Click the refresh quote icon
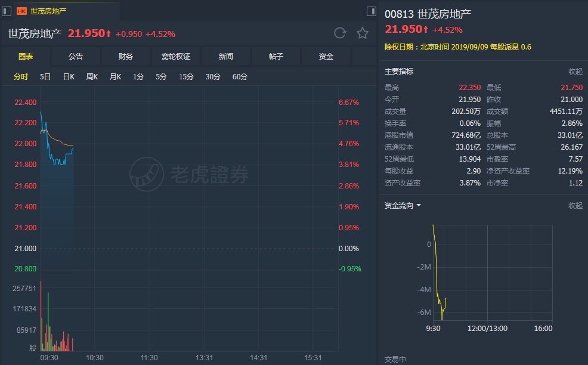This screenshot has width=588, height=365. point(340,33)
